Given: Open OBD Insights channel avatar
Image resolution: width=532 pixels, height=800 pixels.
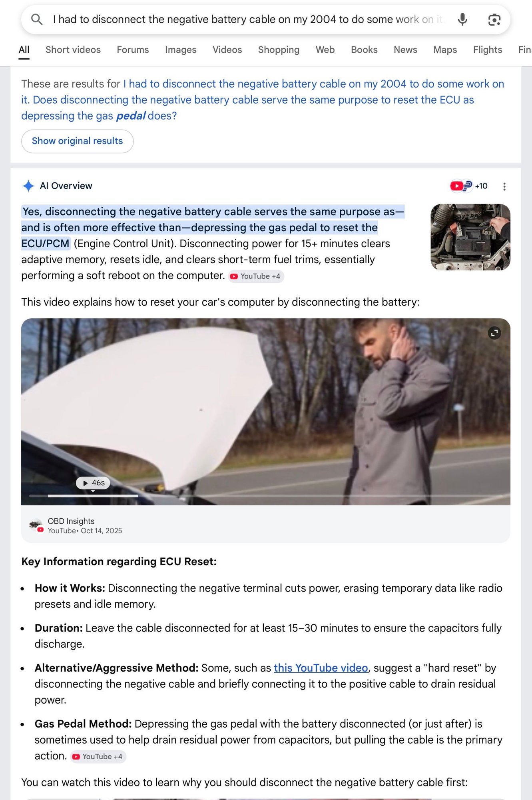Looking at the screenshot, I should 36,525.
